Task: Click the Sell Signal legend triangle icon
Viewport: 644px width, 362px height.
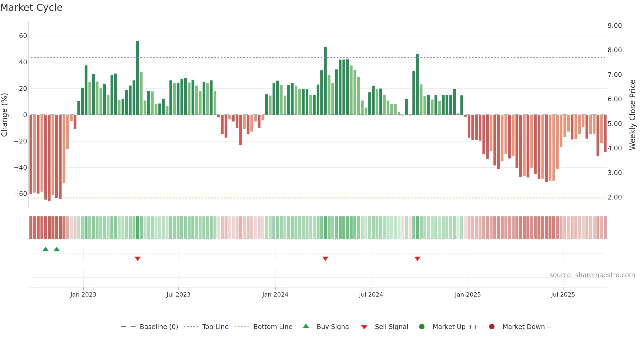Action: [364, 327]
